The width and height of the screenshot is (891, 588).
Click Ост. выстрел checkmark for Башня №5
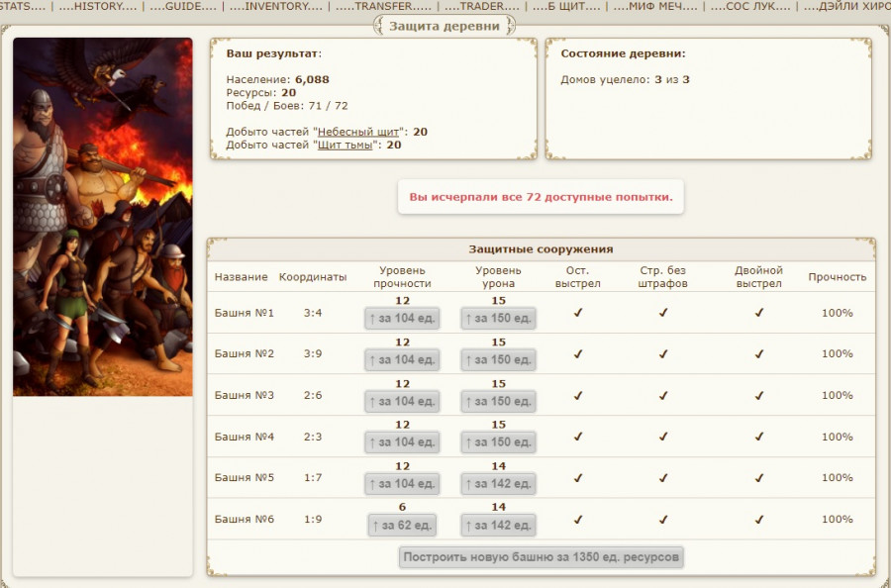point(578,478)
